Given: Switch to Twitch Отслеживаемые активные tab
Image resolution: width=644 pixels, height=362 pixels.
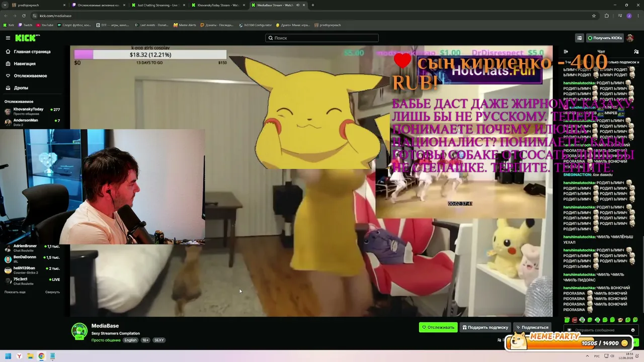Looking at the screenshot, I should coord(98,5).
